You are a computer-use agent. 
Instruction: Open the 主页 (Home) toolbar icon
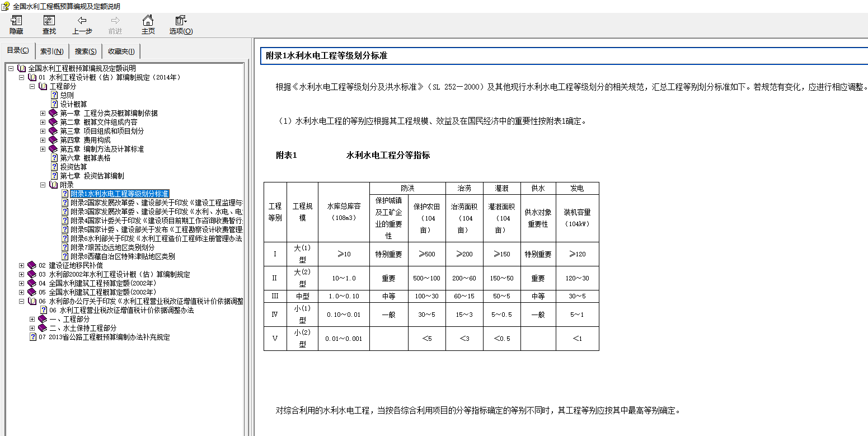[148, 25]
